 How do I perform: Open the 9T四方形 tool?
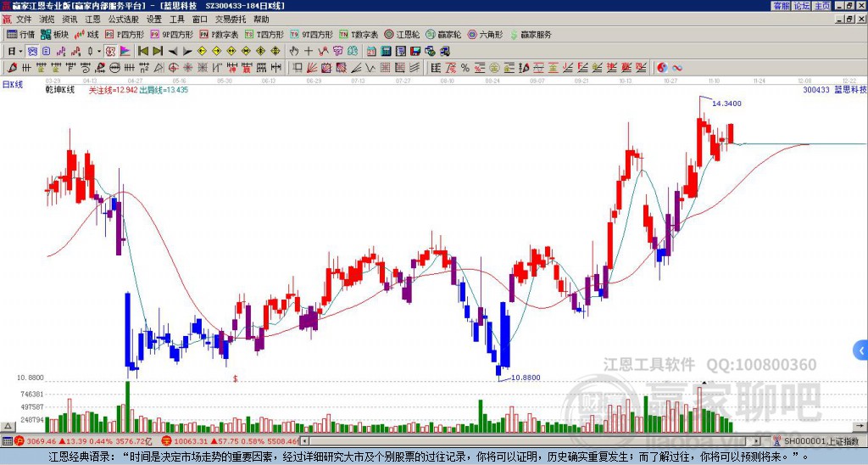311,34
